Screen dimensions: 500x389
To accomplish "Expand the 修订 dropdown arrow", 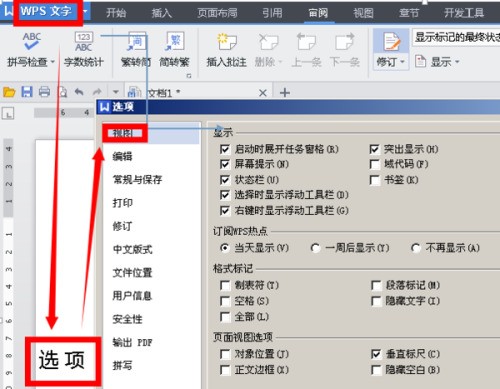I will [x=402, y=62].
